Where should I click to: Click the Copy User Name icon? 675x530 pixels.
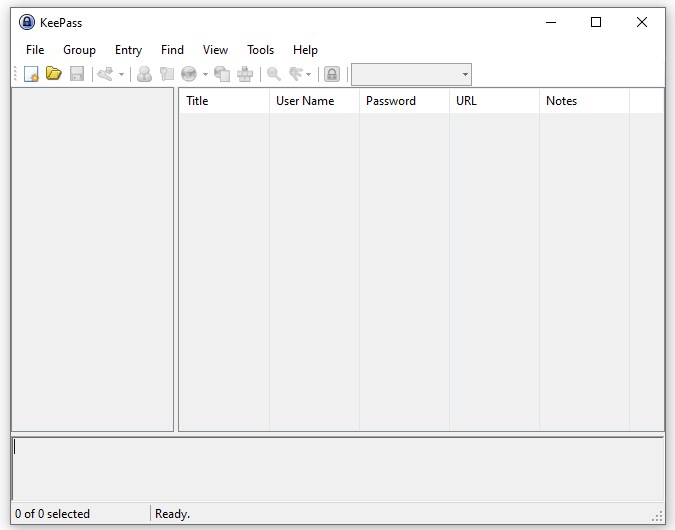pos(144,74)
